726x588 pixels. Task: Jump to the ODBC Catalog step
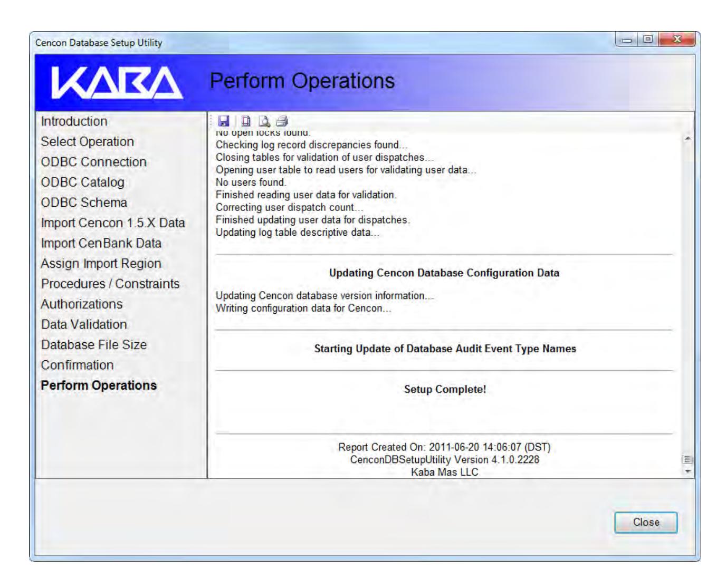(x=83, y=182)
